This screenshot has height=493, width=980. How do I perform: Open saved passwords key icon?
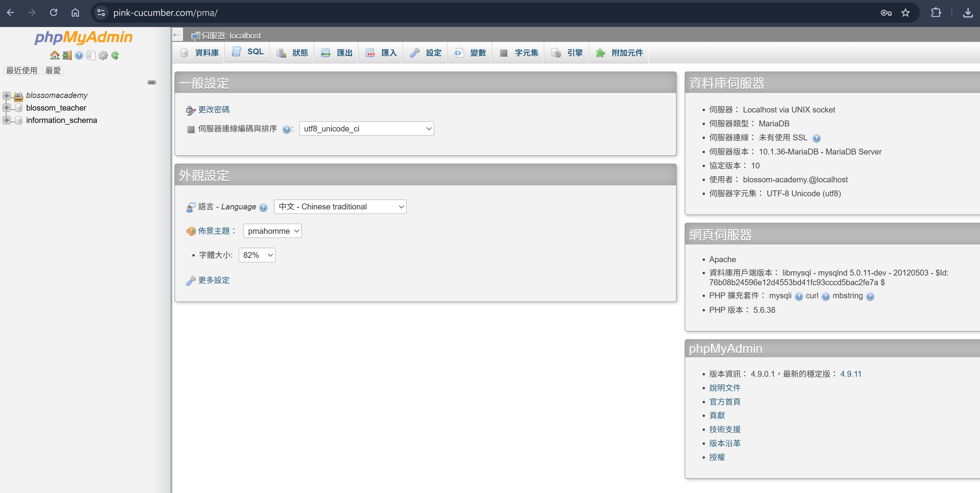point(886,13)
